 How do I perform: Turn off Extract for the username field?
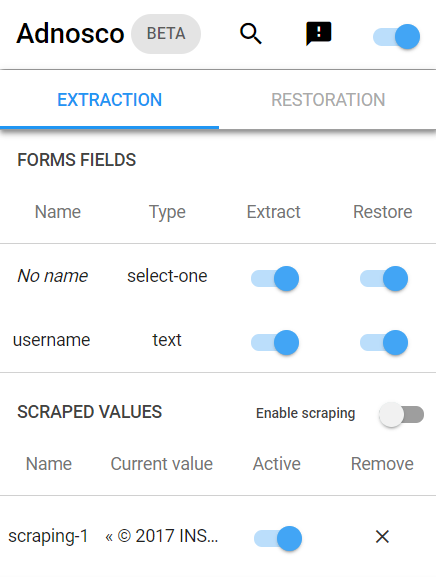pos(275,343)
